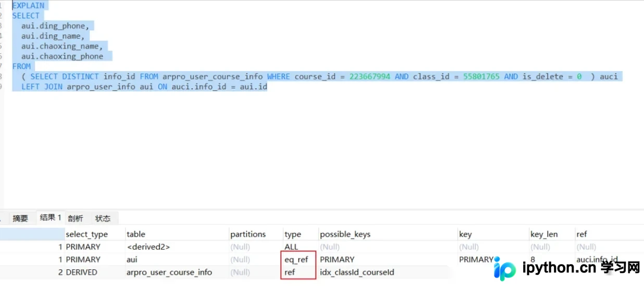The width and height of the screenshot is (644, 286).
Task: Select the partitions column header
Action: 248,234
